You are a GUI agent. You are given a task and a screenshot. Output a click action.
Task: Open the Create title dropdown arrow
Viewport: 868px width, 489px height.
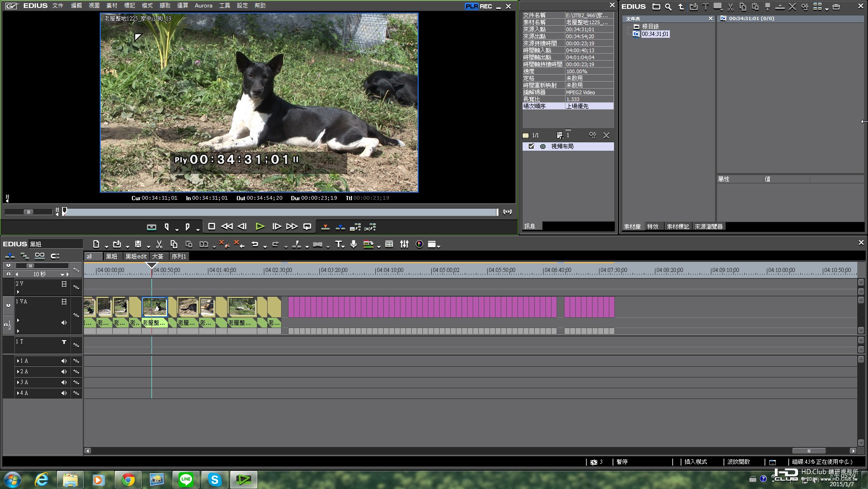tap(344, 246)
